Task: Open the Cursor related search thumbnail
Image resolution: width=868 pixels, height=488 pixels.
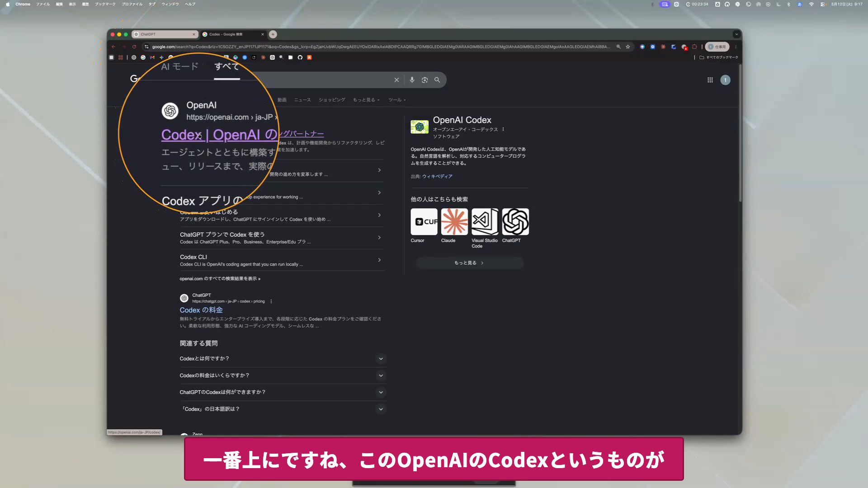Action: click(x=424, y=222)
